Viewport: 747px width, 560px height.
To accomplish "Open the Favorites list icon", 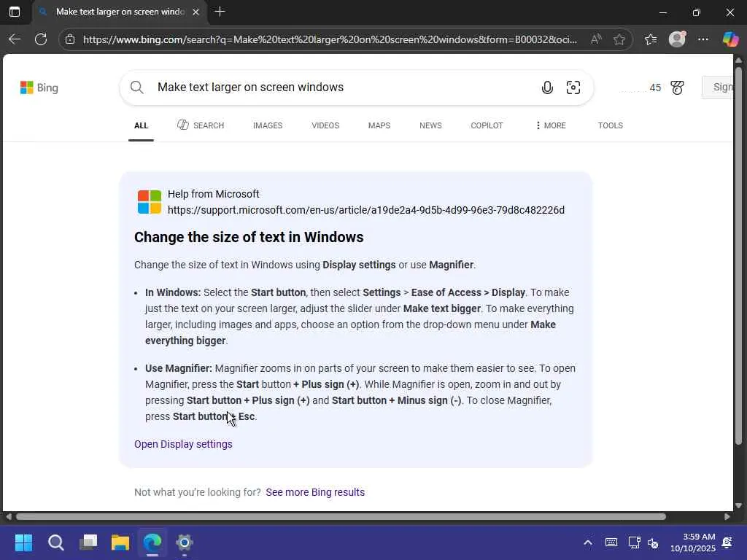I will tap(651, 39).
